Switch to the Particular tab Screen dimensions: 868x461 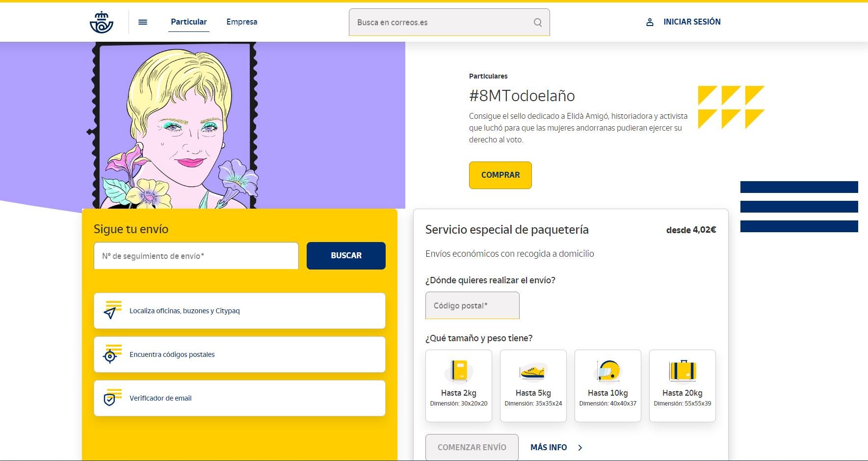click(188, 22)
